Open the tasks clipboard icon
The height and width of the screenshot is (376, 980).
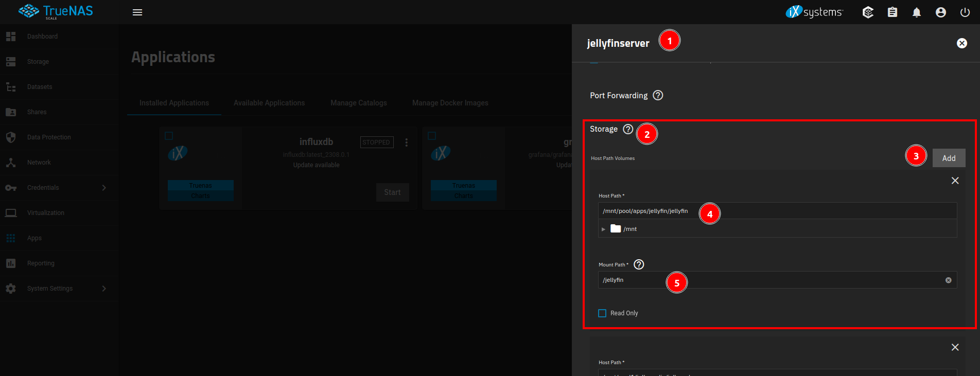point(892,12)
